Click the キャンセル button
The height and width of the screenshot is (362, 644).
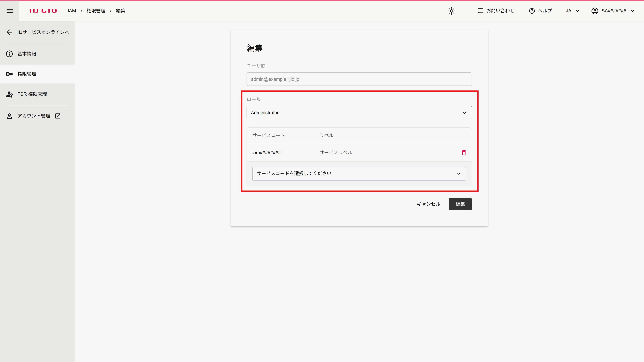pyautogui.click(x=428, y=204)
